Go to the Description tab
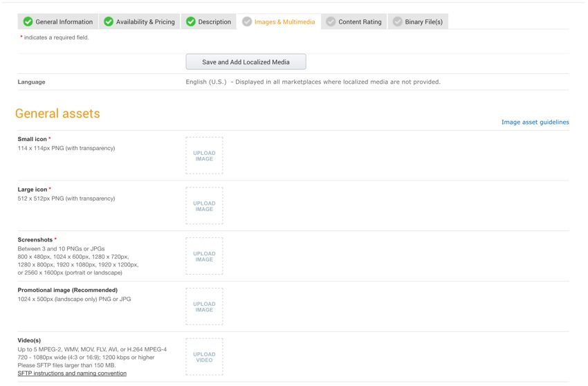The height and width of the screenshot is (386, 588). [x=209, y=21]
